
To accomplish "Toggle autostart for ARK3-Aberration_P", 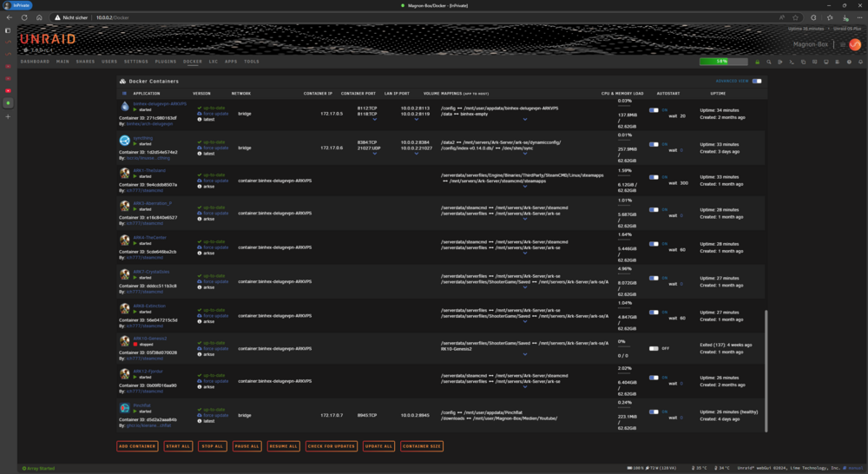I will [654, 210].
